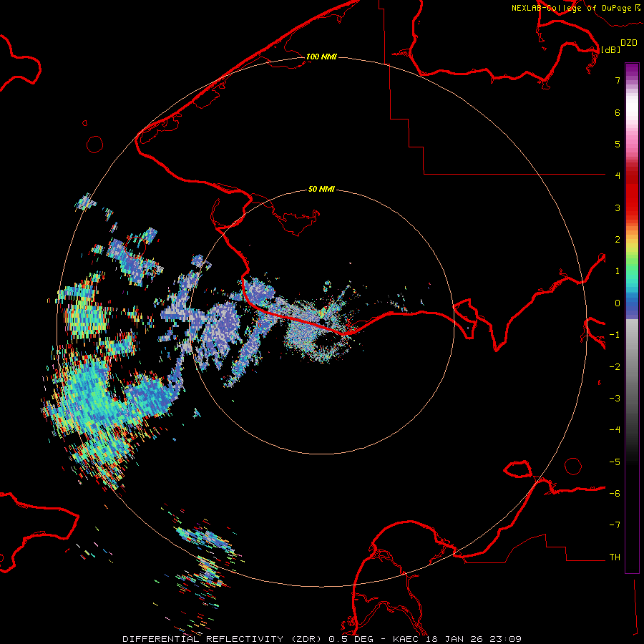The image size is (644, 644).
Task: Select the 50 NMI range ring label
Action: pos(321,189)
